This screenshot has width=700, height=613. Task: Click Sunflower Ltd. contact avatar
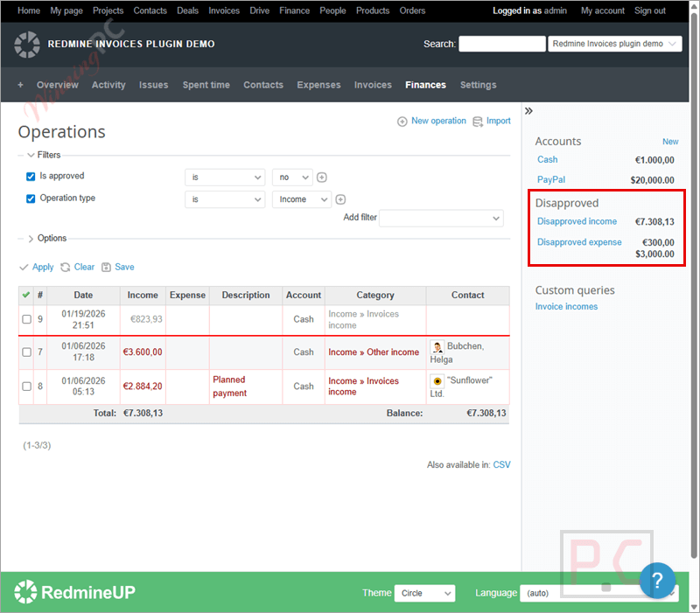(x=437, y=381)
